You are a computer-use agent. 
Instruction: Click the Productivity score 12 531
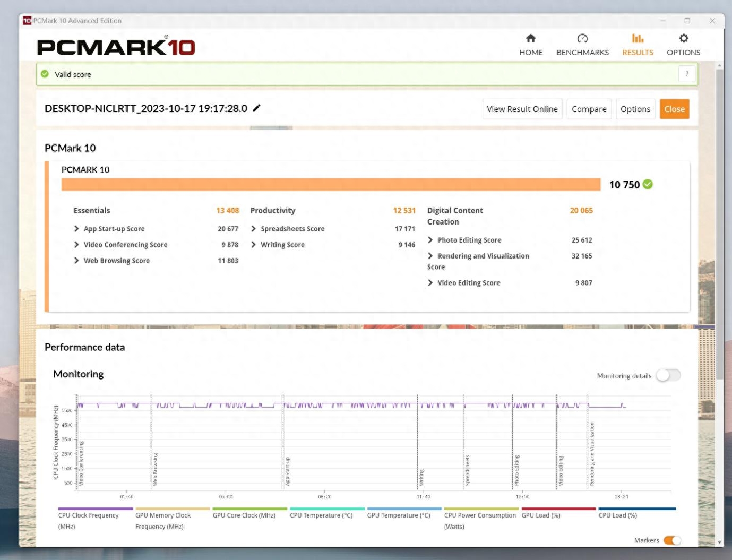[404, 210]
